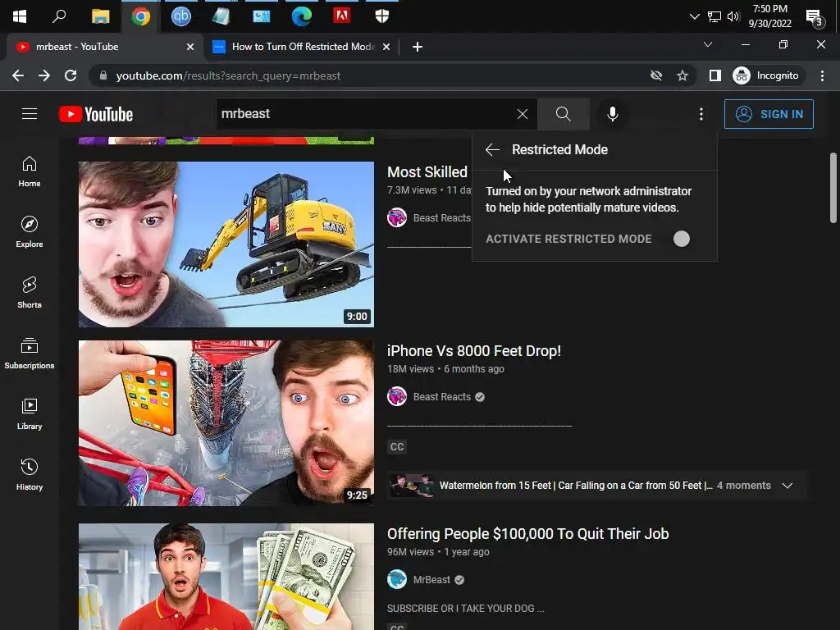
Task: Open the iPhone Vs 8000 Feet Drop! title
Action: [x=474, y=351]
